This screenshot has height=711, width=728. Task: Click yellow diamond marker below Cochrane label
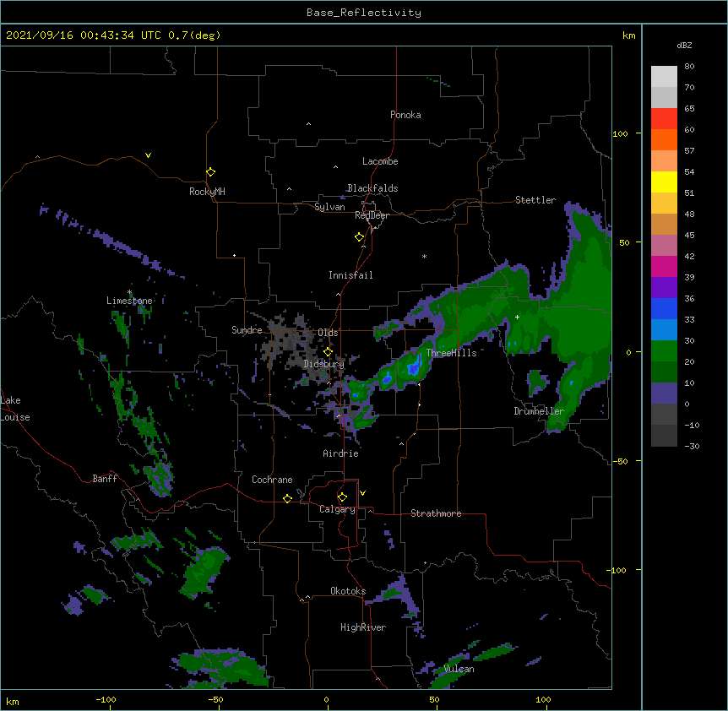(x=287, y=498)
